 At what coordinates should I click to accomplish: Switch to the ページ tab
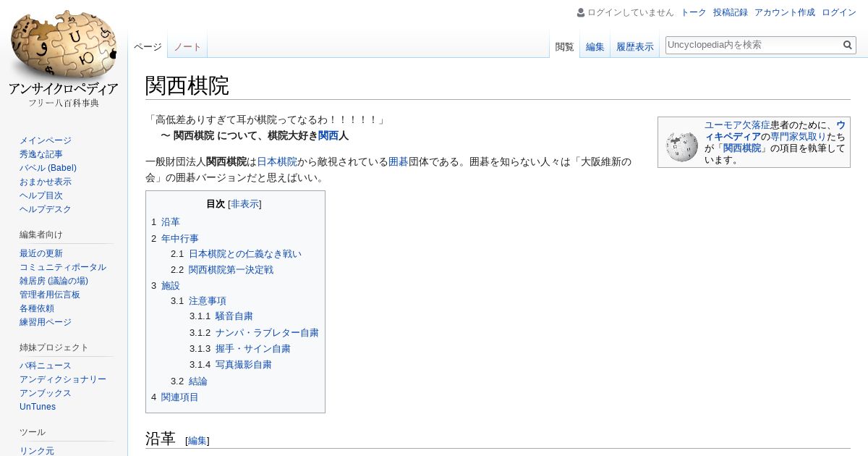coord(148,47)
